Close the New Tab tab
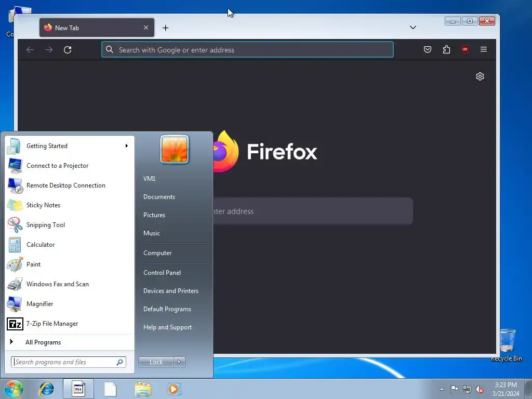Screen dimensions: 532x399 click(146, 28)
